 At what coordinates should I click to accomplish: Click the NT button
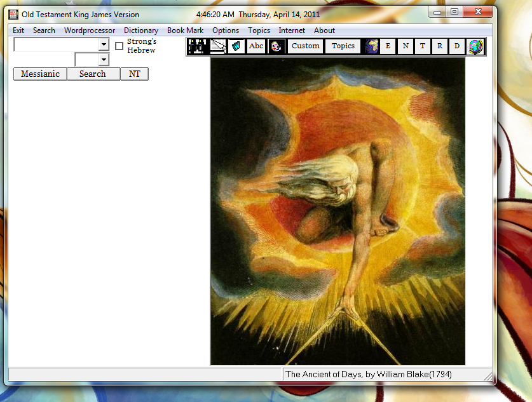tap(134, 74)
